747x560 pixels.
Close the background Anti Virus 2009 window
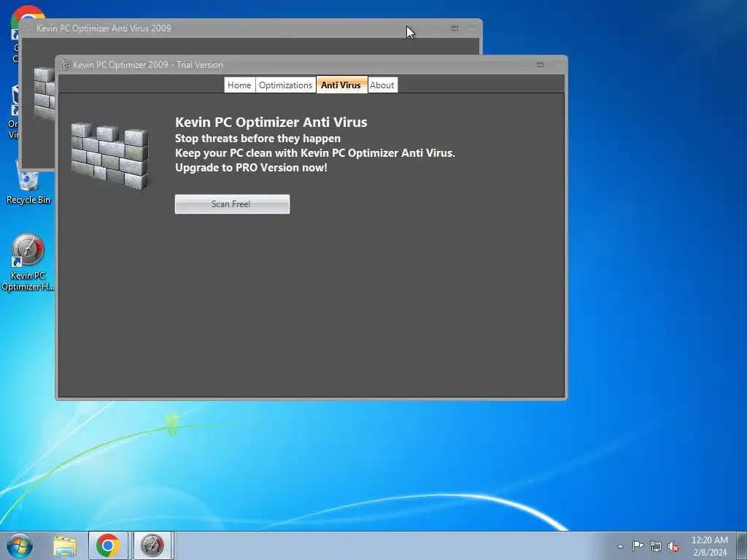(472, 28)
